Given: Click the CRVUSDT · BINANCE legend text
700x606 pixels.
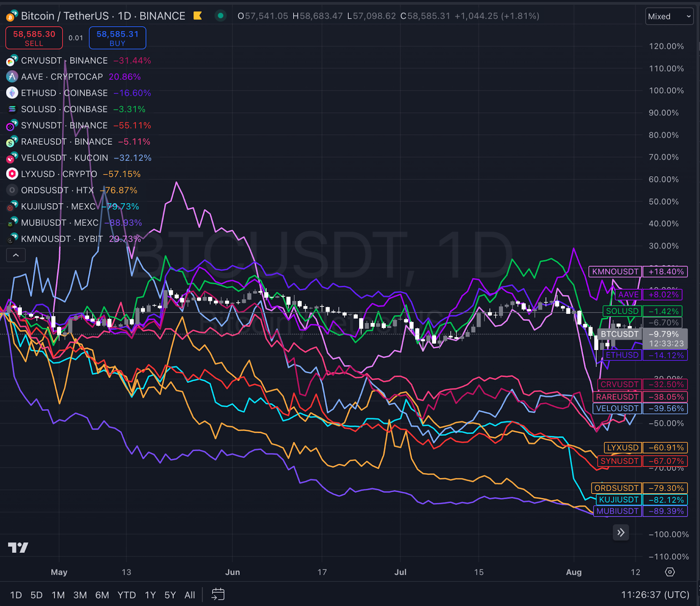Looking at the screenshot, I should (64, 61).
